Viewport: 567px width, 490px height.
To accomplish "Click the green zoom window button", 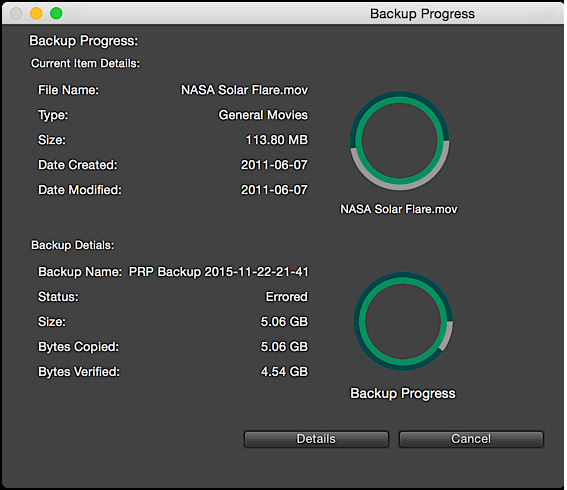I will pos(56,13).
